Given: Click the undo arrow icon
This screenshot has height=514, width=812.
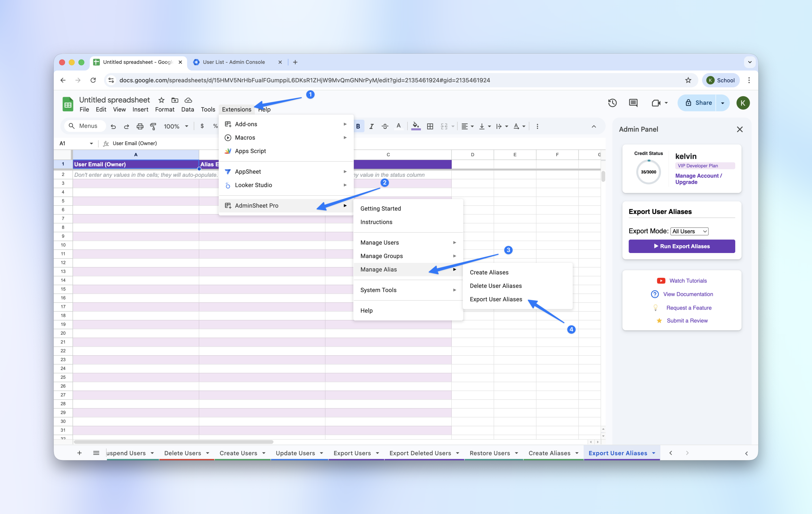Looking at the screenshot, I should pyautogui.click(x=113, y=126).
